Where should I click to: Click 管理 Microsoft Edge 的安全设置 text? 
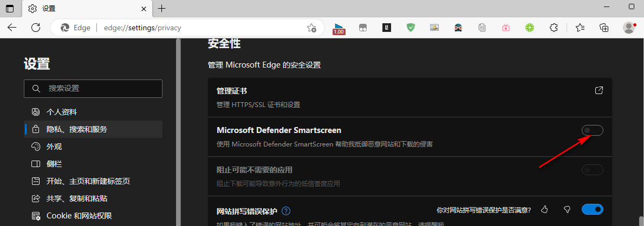point(264,65)
